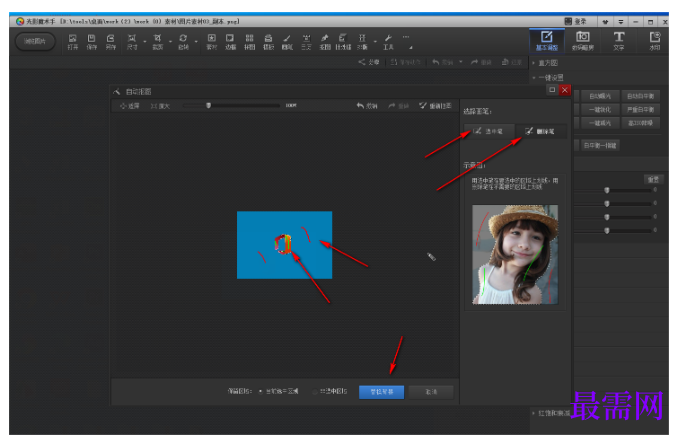Click the three-dots more tools icon
Screen dimensions: 682x437
click(x=406, y=37)
